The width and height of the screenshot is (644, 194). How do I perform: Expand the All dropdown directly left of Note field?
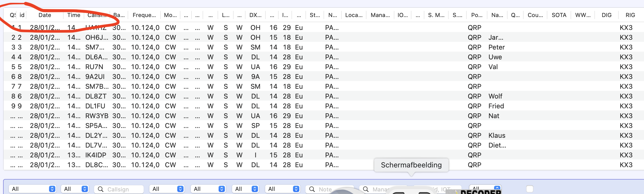click(x=283, y=189)
